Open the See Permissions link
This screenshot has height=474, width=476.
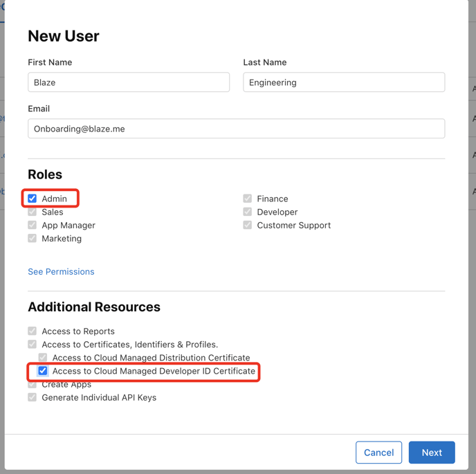pyautogui.click(x=61, y=272)
